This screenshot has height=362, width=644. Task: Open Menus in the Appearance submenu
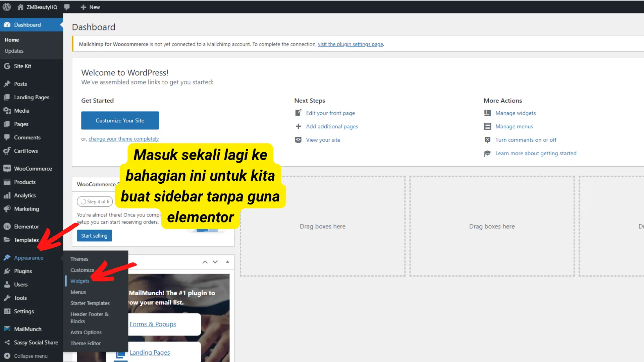78,292
